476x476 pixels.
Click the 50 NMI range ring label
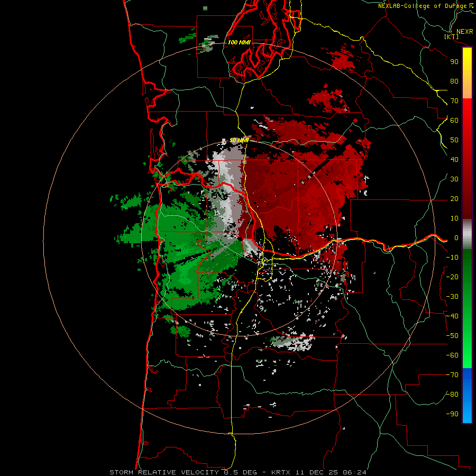tap(239, 140)
